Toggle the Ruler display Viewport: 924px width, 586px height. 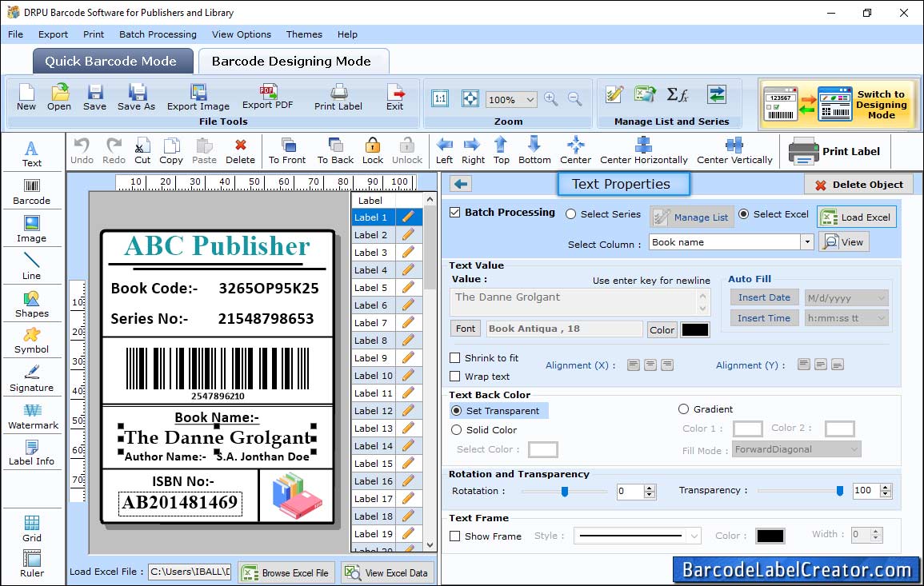(x=32, y=564)
